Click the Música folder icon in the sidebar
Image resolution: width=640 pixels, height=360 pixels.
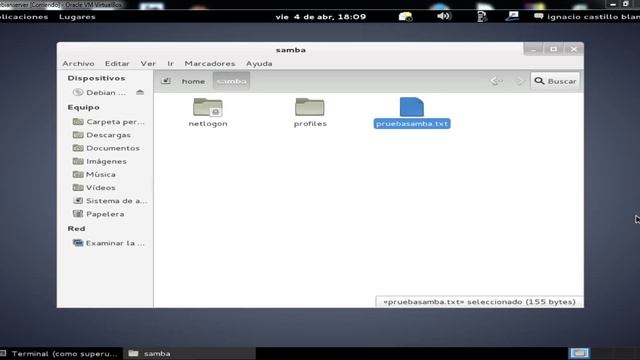[78, 174]
